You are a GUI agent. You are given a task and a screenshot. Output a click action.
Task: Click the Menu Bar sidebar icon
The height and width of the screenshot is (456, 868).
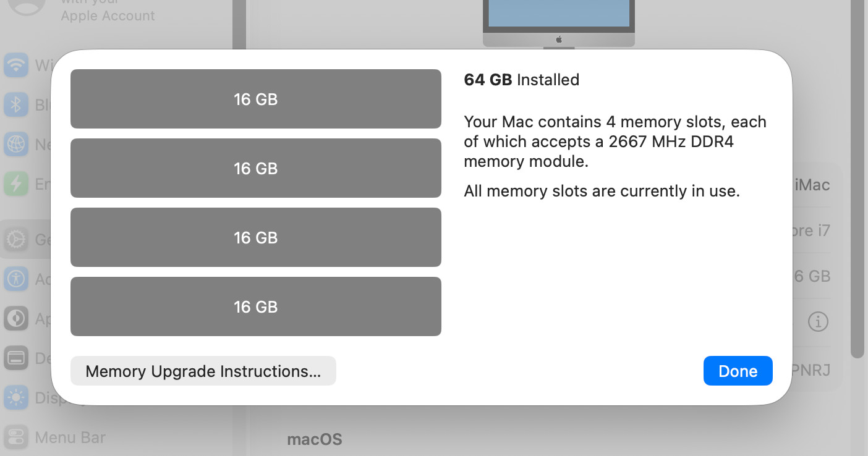coord(17,437)
